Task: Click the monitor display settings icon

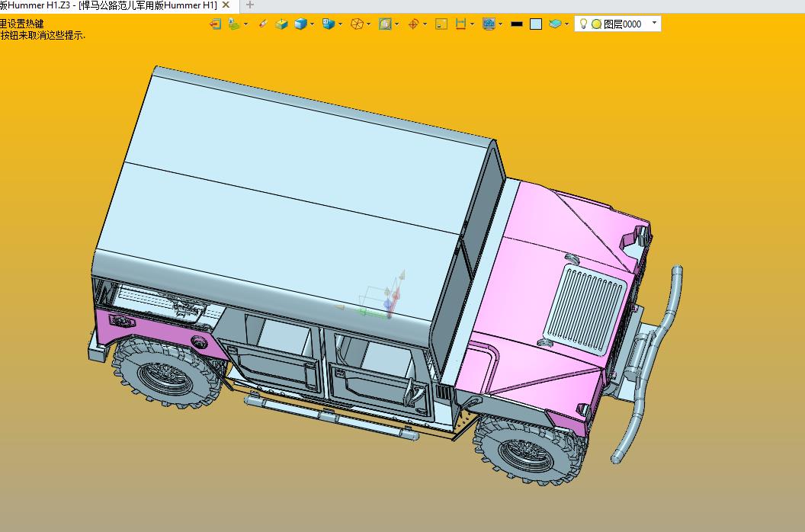Action: tap(489, 24)
